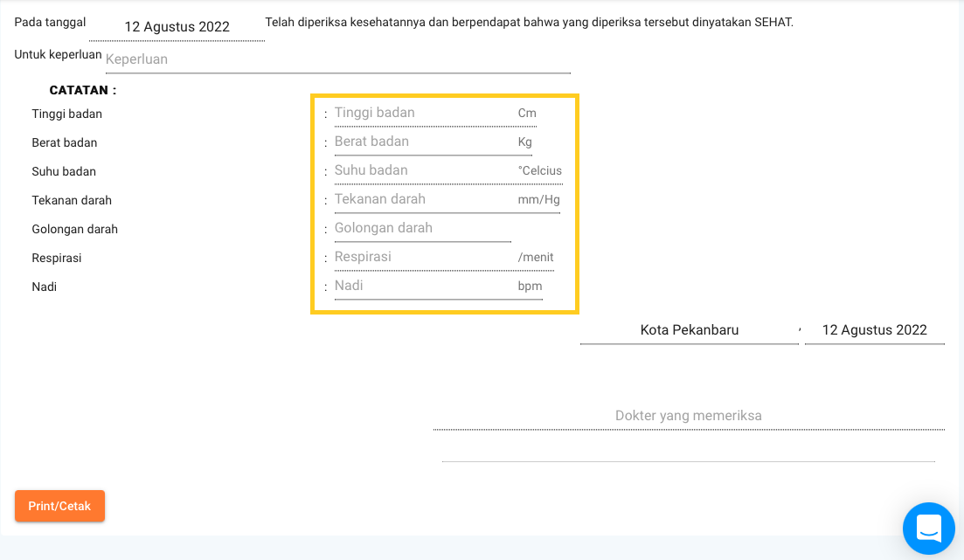Image resolution: width=964 pixels, height=560 pixels.
Task: Click the Tinggi badan row label
Action: point(67,114)
